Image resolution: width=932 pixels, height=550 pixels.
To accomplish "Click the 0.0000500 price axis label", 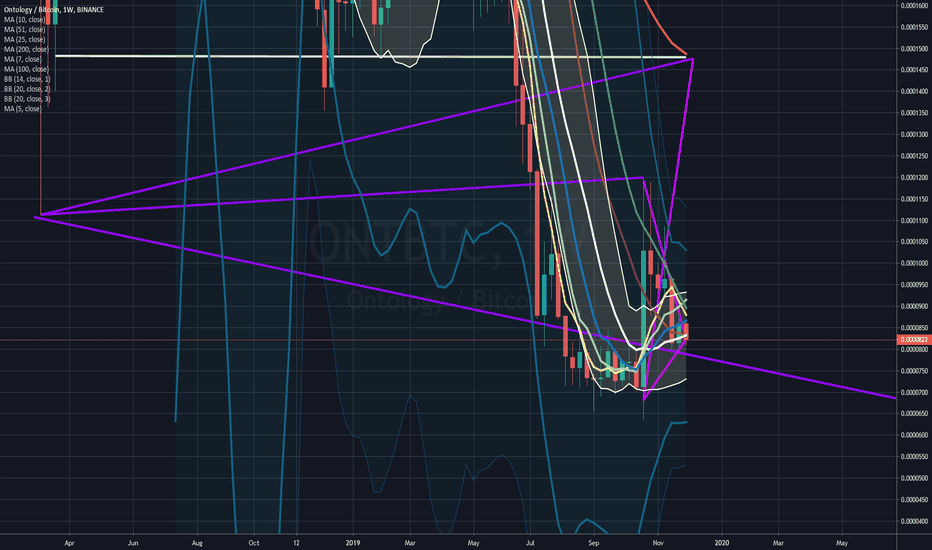I will [914, 478].
